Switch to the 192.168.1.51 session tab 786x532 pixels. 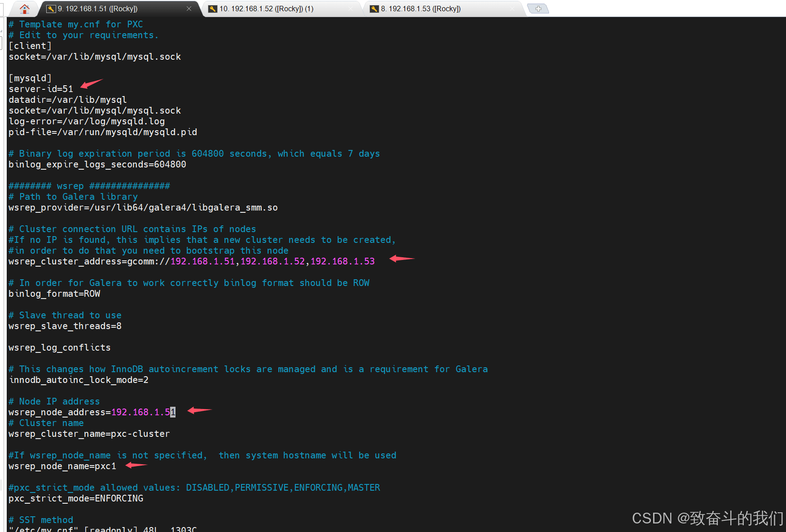tap(119, 9)
